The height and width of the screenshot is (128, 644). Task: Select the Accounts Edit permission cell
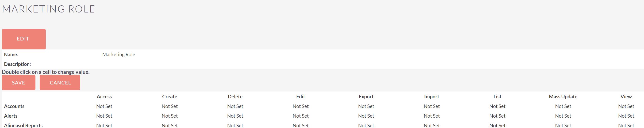pyautogui.click(x=301, y=106)
